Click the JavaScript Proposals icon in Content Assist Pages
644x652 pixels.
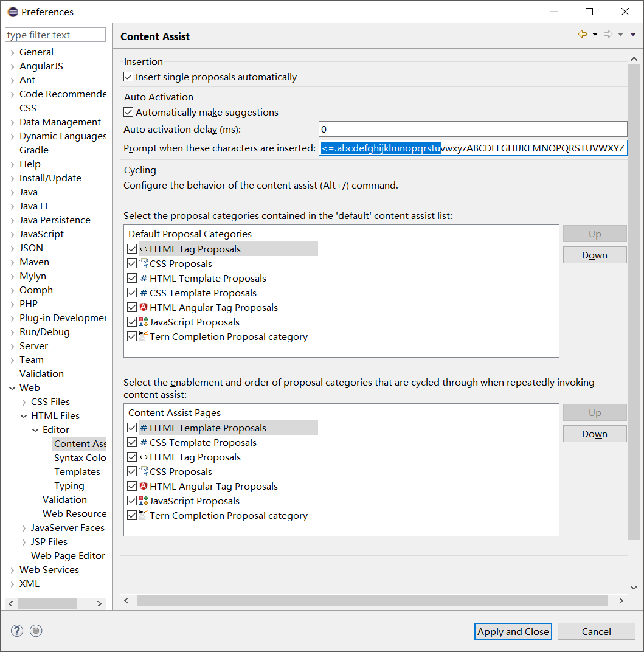144,501
